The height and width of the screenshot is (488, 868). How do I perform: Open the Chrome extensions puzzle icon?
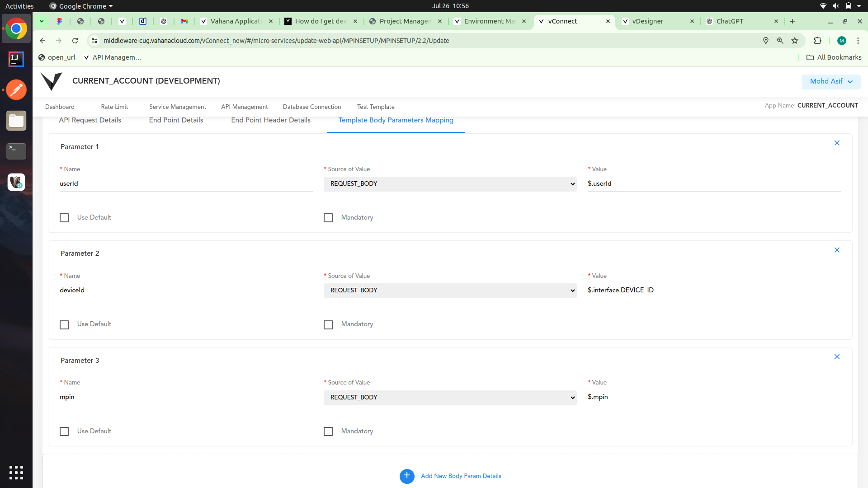point(817,41)
